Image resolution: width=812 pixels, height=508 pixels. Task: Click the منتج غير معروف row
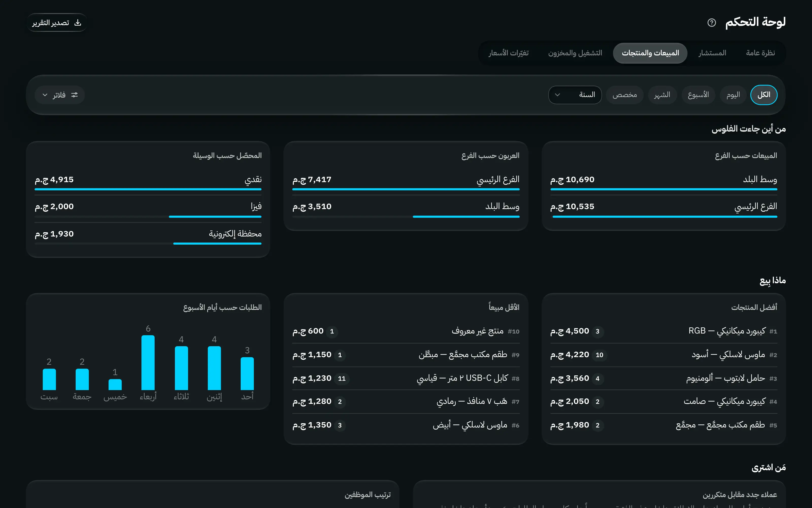pos(406,331)
